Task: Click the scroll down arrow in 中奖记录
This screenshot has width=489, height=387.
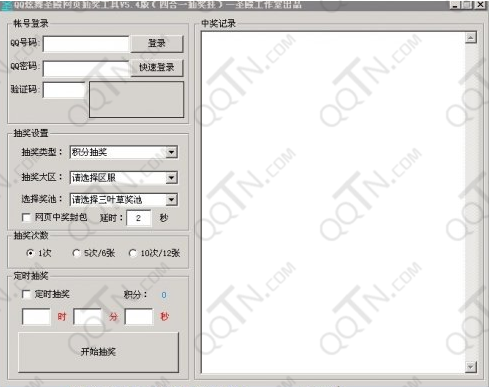Action: (471, 367)
